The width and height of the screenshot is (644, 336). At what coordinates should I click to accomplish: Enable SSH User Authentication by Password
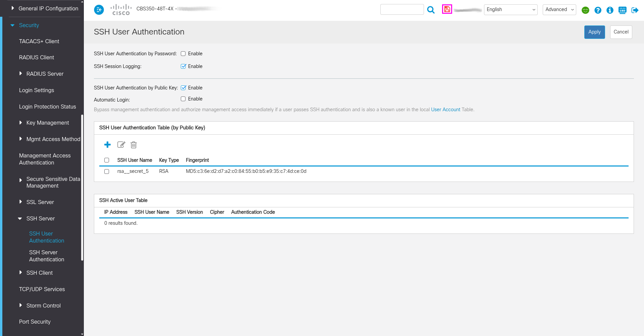click(x=183, y=54)
